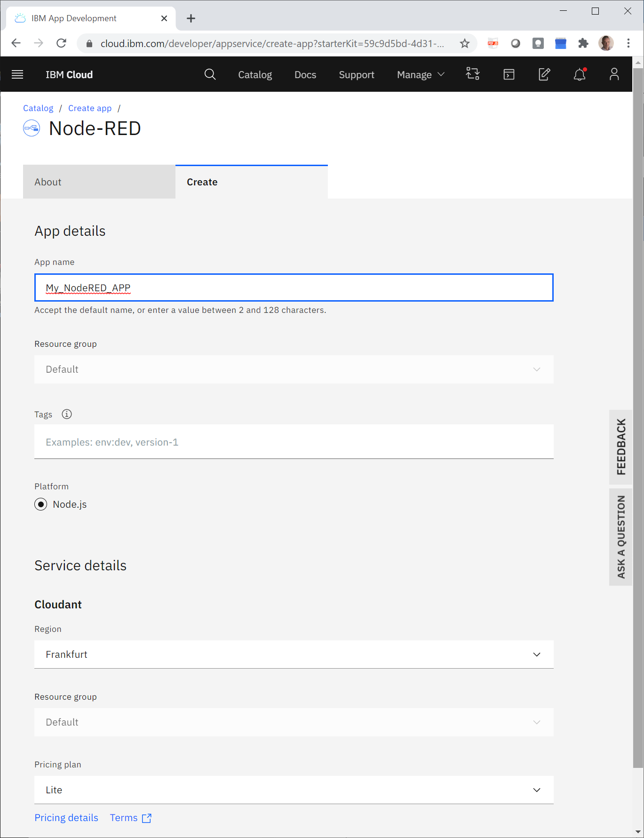This screenshot has height=838, width=644.
Task: Open Docs in the top navigation bar
Action: pos(305,75)
